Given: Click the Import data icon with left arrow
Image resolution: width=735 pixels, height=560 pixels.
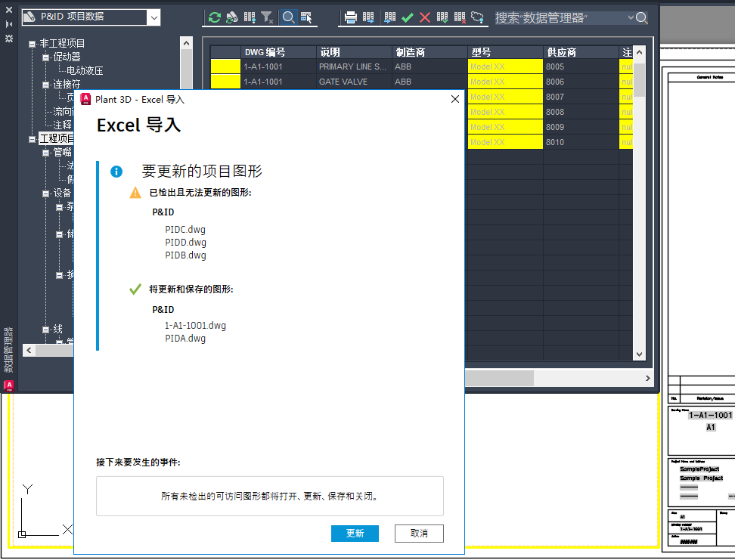Looking at the screenshot, I should (x=389, y=18).
